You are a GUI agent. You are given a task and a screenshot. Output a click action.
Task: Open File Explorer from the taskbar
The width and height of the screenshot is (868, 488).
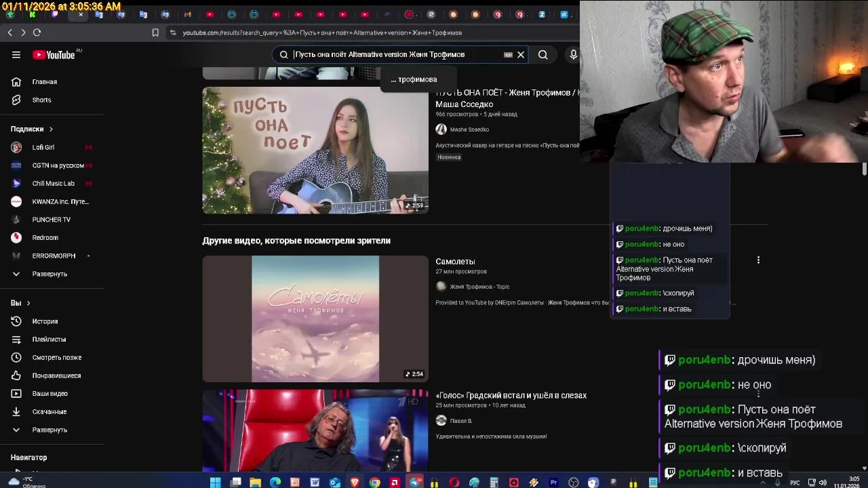coord(255,483)
